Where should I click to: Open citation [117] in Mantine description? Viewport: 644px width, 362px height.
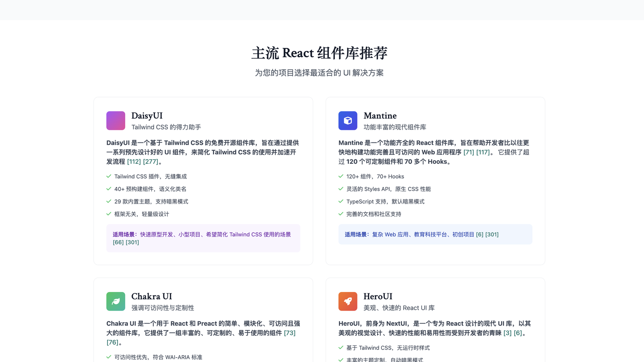click(x=483, y=152)
